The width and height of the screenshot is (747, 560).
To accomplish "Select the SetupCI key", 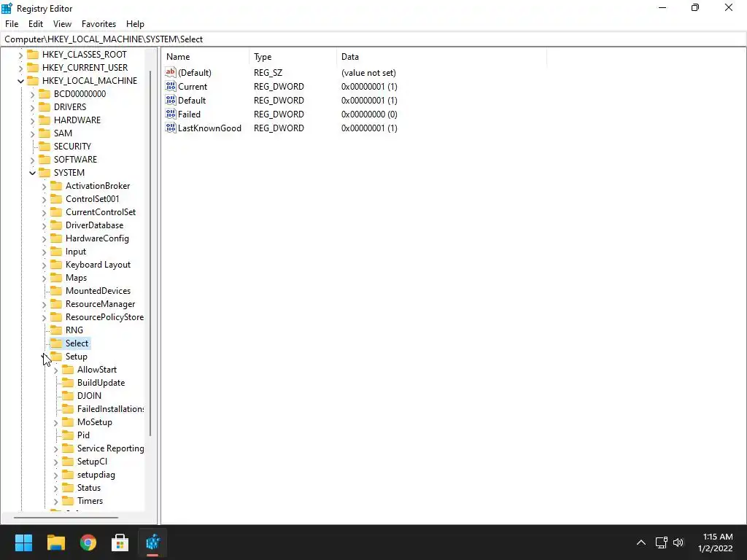I will pyautogui.click(x=92, y=462).
